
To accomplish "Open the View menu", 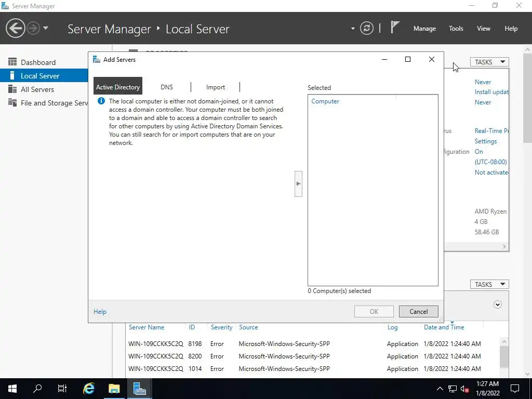I will (483, 29).
